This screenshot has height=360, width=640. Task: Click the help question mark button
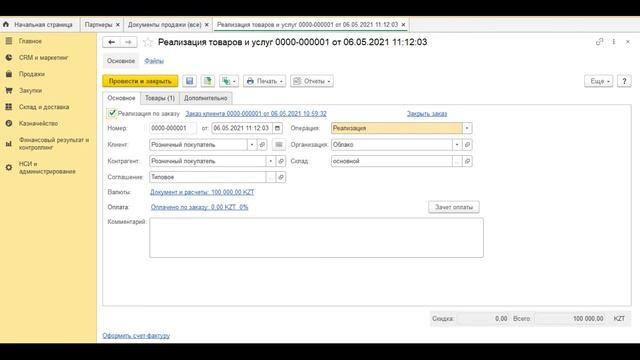pyautogui.click(x=624, y=81)
